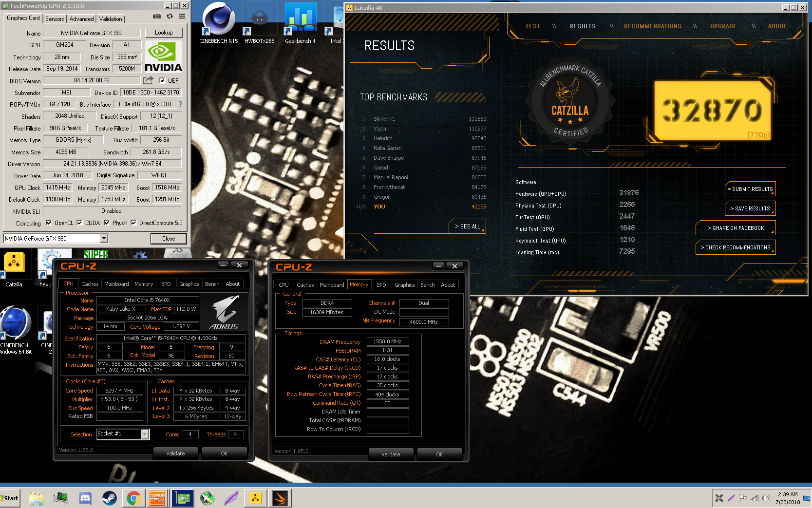Click the Show Desktop tray icon
This screenshot has height=508, width=812.
pyautogui.click(x=807, y=498)
